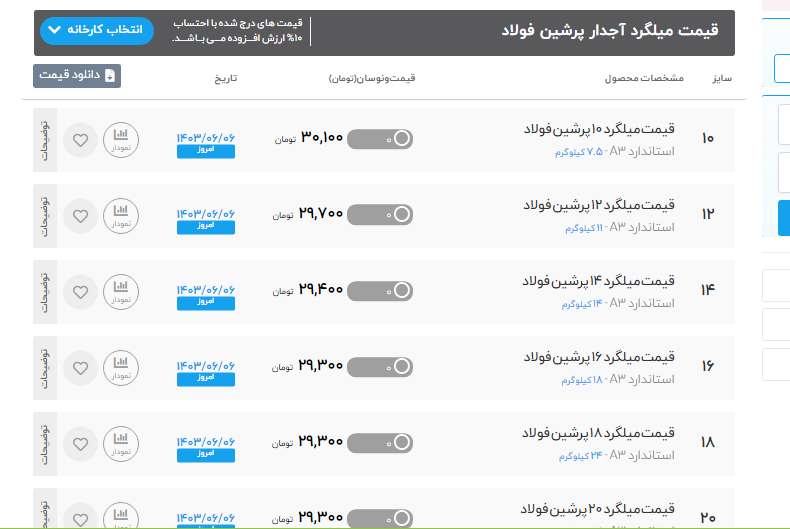Open chart icon in the size 14 row
The width and height of the screenshot is (790, 529).
coord(121,290)
